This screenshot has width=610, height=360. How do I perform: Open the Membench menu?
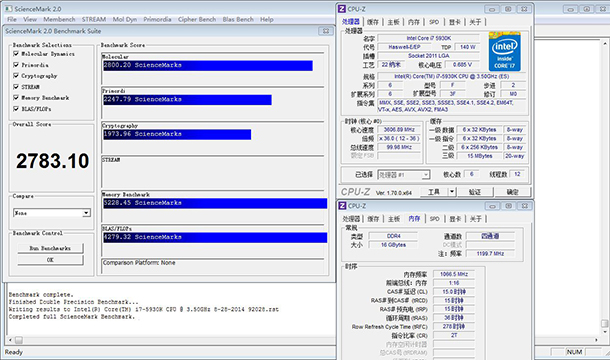(59, 19)
